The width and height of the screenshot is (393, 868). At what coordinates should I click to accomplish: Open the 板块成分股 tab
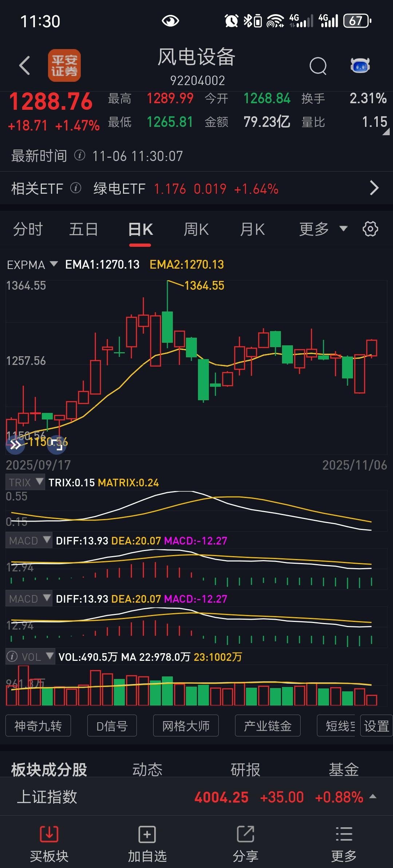click(49, 769)
